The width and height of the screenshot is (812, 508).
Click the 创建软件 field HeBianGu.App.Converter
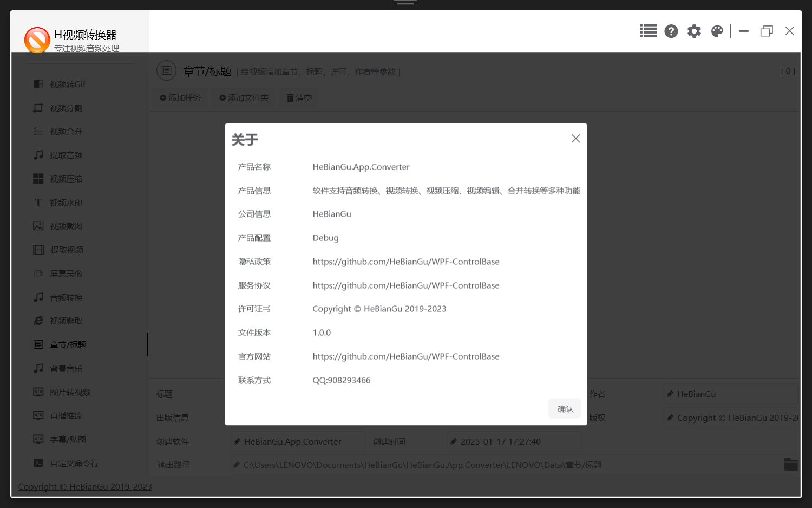pyautogui.click(x=298, y=442)
